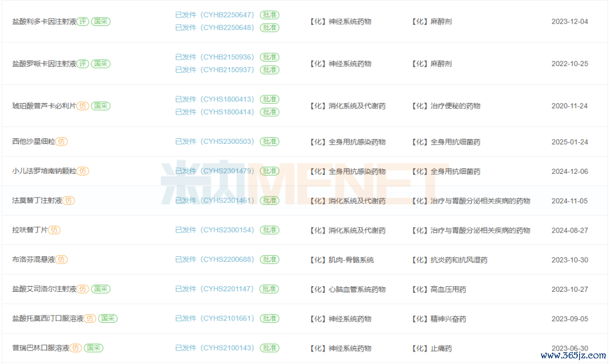Open link 已发件 (CYHS2301461)
The image size is (610, 364).
pyautogui.click(x=215, y=200)
